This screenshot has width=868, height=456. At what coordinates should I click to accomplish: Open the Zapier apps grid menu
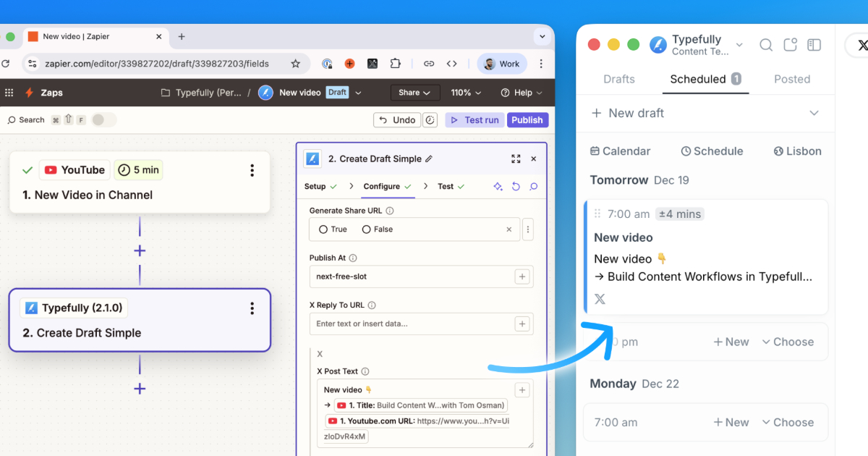point(9,93)
